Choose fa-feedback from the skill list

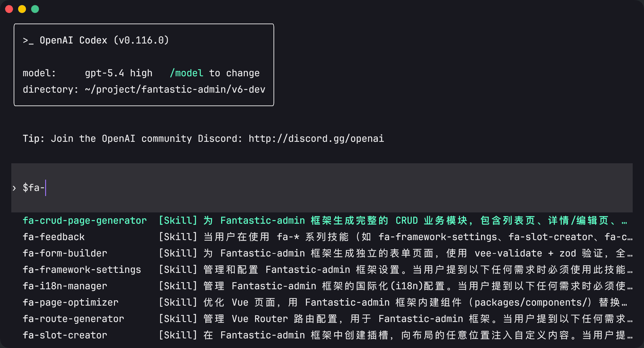(x=54, y=237)
